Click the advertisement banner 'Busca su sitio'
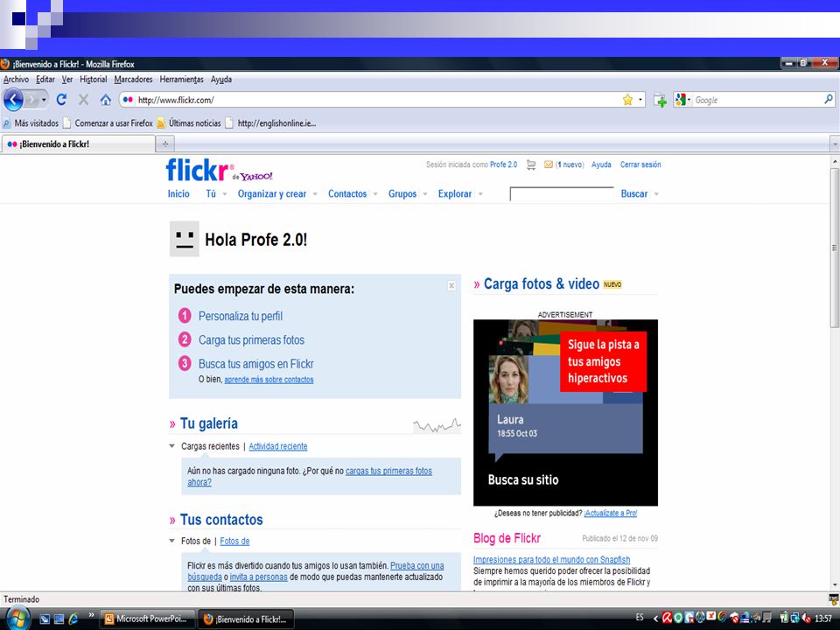The width and height of the screenshot is (840, 630). (x=566, y=412)
